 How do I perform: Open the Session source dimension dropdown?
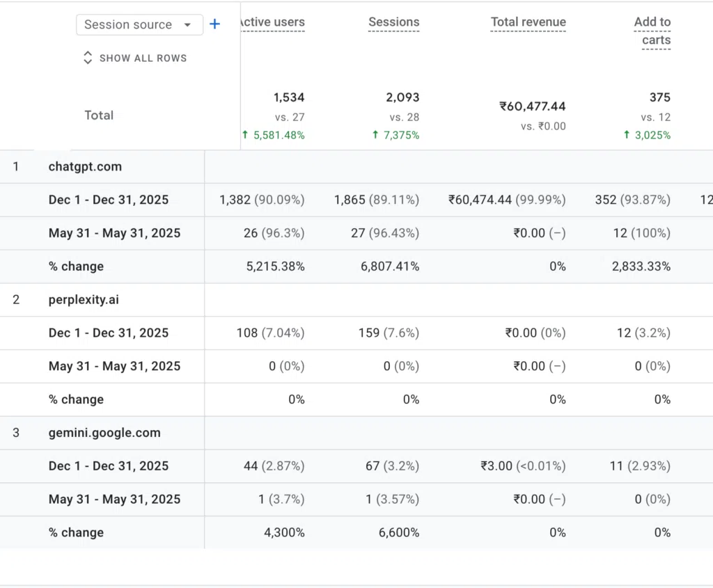click(x=139, y=24)
